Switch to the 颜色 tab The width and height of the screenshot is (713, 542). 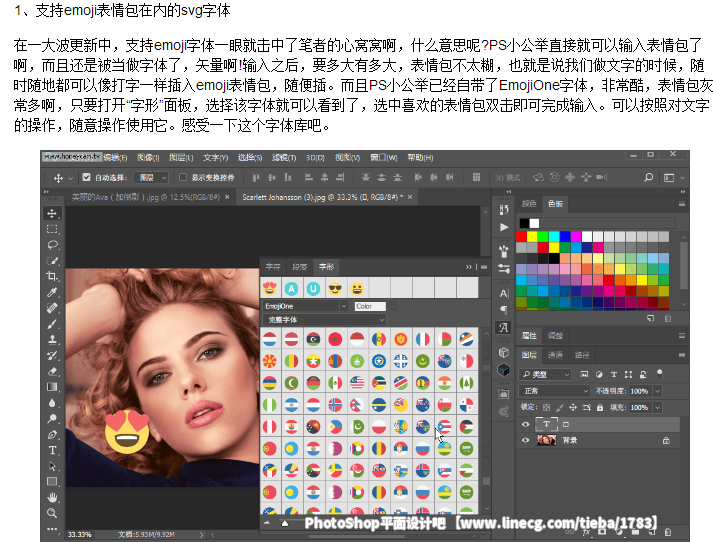coord(529,204)
